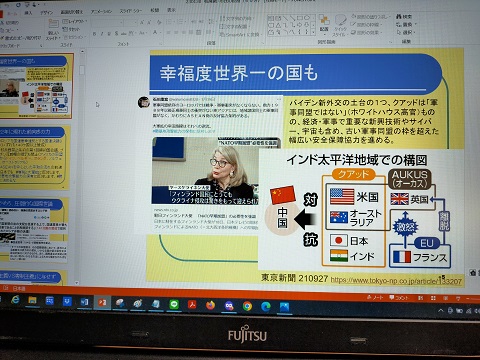Open the Insert (挿入) ribbon tab
The width and height of the screenshot is (480, 360).
tap(28, 13)
